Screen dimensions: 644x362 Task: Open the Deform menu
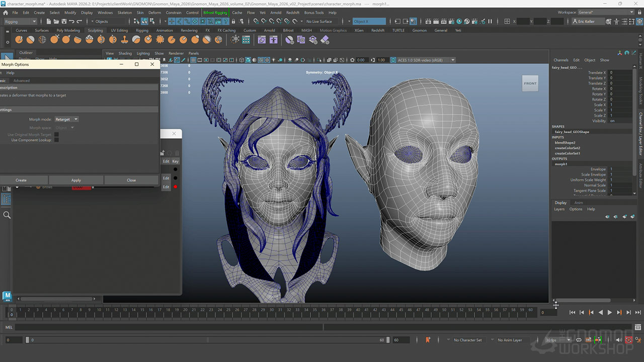click(154, 13)
